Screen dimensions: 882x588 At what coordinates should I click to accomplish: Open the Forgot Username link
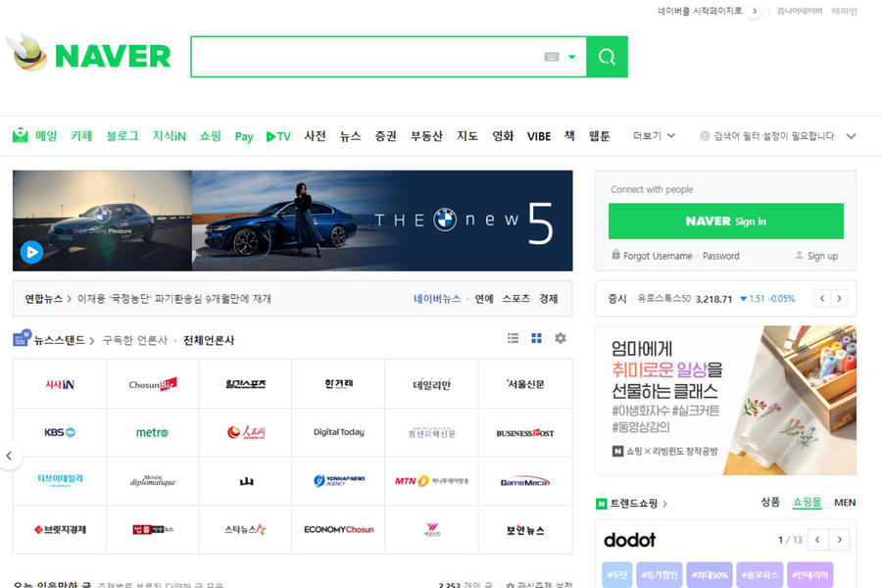coord(658,256)
